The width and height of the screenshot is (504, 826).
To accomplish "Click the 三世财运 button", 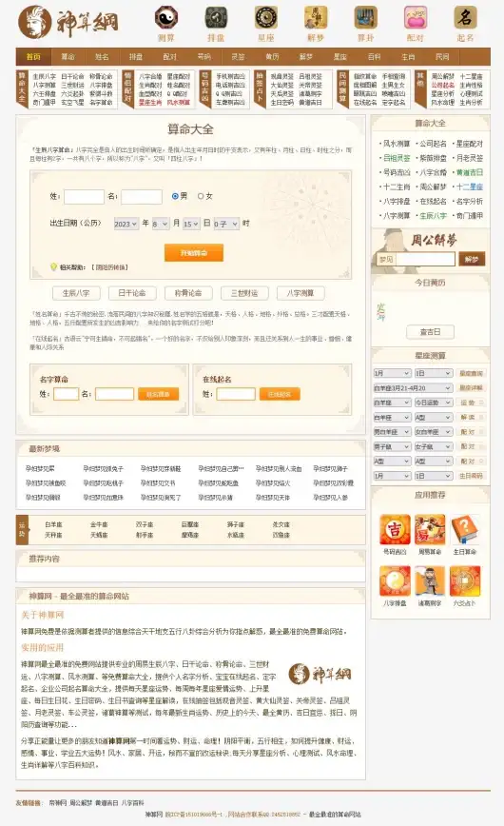I will 244,293.
